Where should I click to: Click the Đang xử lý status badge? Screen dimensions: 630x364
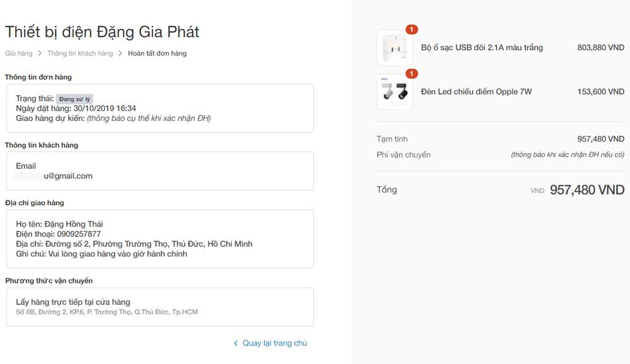(x=74, y=99)
